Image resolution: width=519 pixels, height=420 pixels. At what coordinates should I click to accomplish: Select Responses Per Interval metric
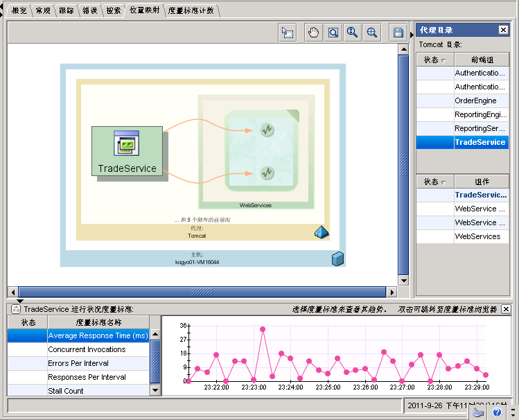coord(78,377)
